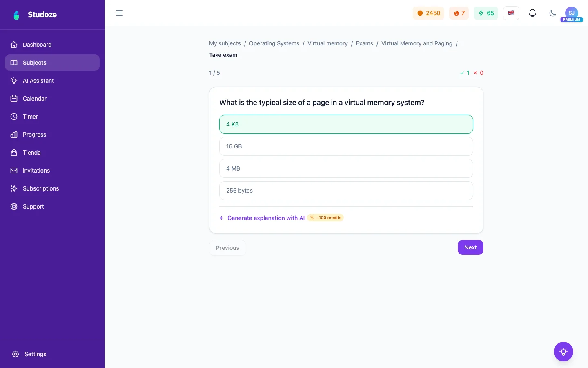Choose the 4 MB answer
The image size is (588, 368).
point(346,168)
